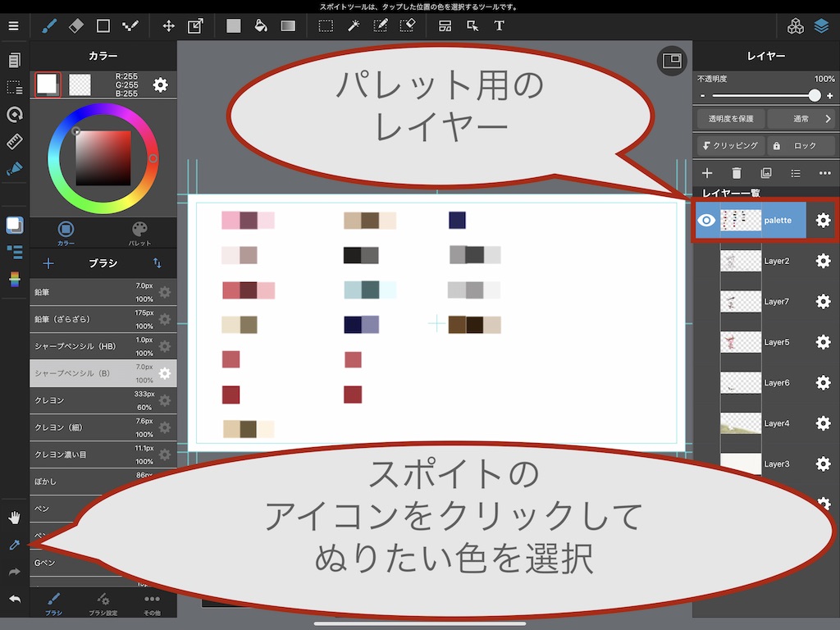Hide the palette layer visibility eye
This screenshot has height=630, width=840.
(x=706, y=220)
